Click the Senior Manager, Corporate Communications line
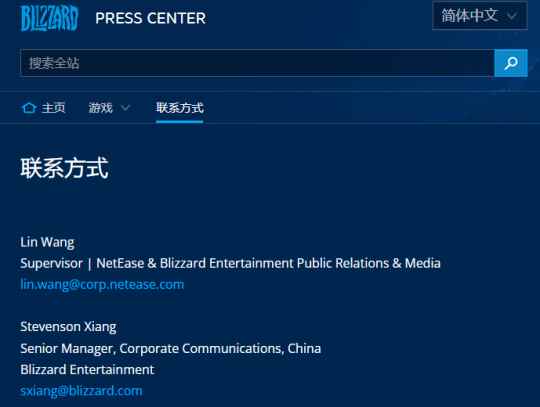 click(x=170, y=348)
